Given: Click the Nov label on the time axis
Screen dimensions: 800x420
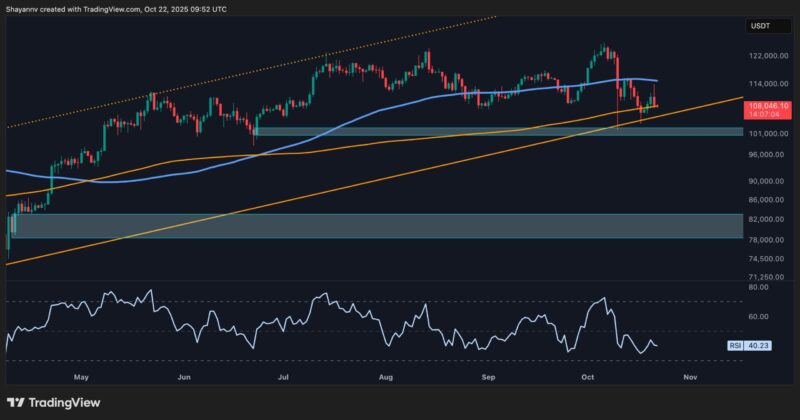Looking at the screenshot, I should click(x=688, y=379).
